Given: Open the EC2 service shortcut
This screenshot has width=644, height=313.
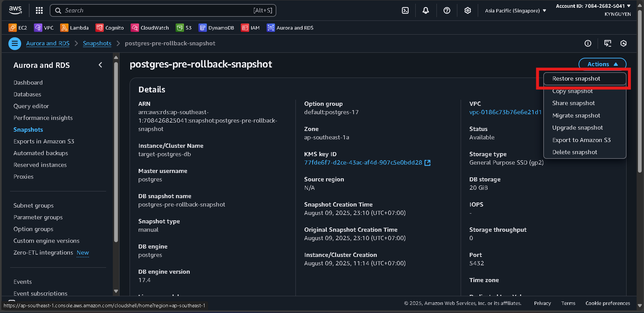Looking at the screenshot, I should coord(17,28).
